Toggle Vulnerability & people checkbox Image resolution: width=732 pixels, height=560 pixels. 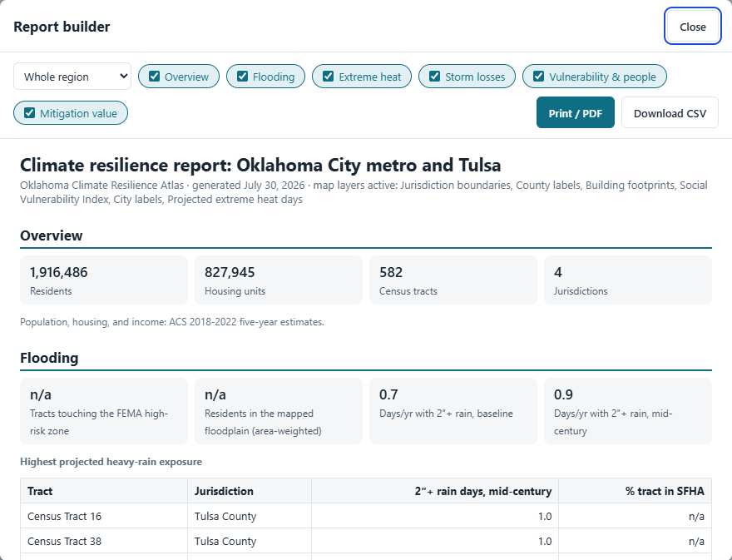pyautogui.click(x=539, y=77)
